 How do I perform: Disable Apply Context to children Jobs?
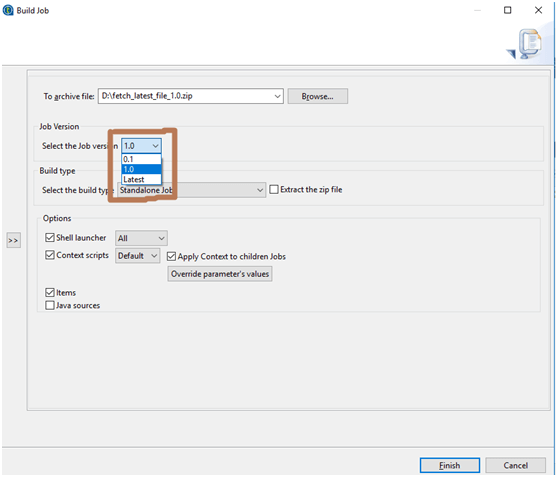tap(171, 256)
